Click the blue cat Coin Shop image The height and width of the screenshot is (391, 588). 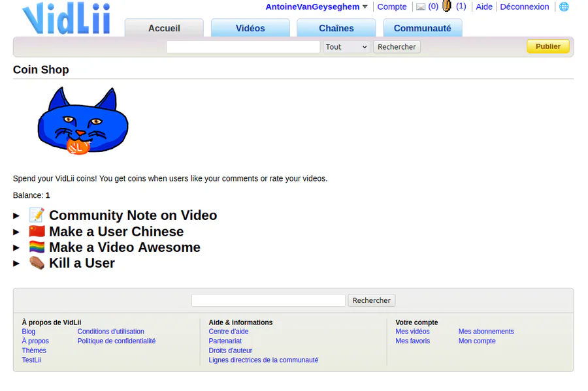(83, 121)
